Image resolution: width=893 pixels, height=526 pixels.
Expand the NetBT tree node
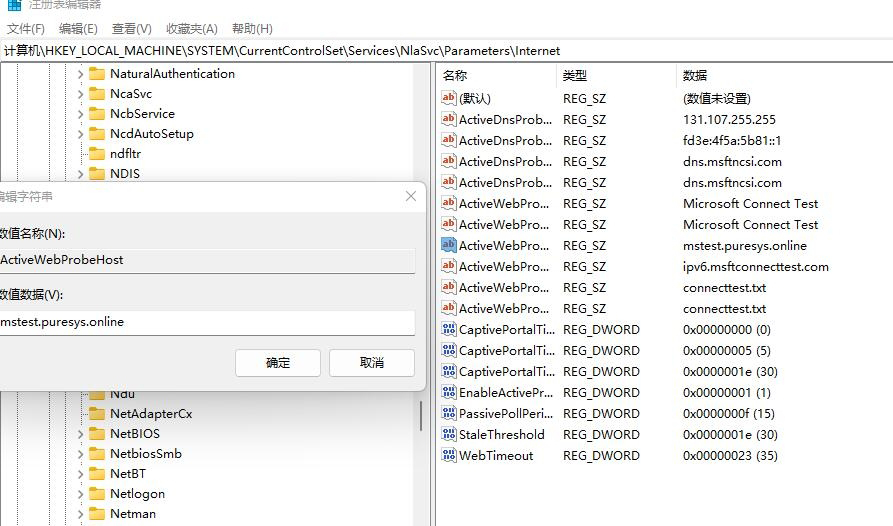pyautogui.click(x=80, y=474)
